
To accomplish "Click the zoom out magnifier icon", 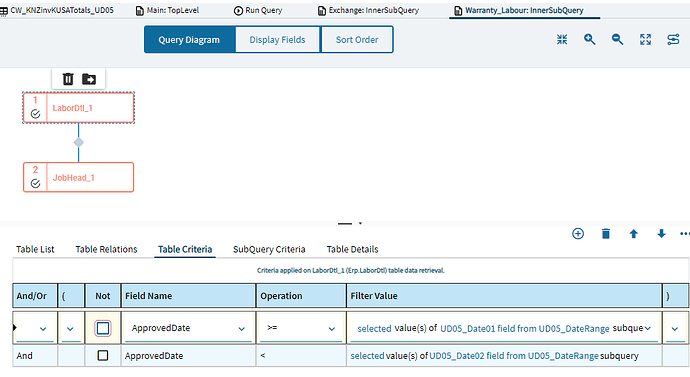I will tap(617, 40).
